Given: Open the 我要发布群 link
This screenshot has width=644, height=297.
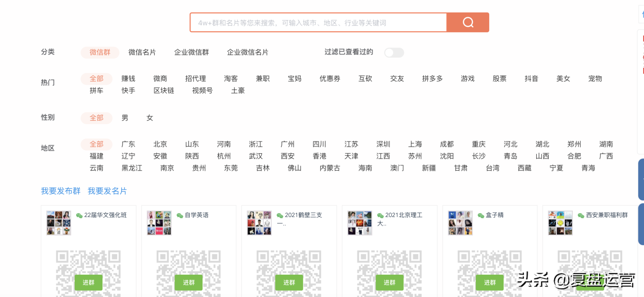Looking at the screenshot, I should click(61, 191).
